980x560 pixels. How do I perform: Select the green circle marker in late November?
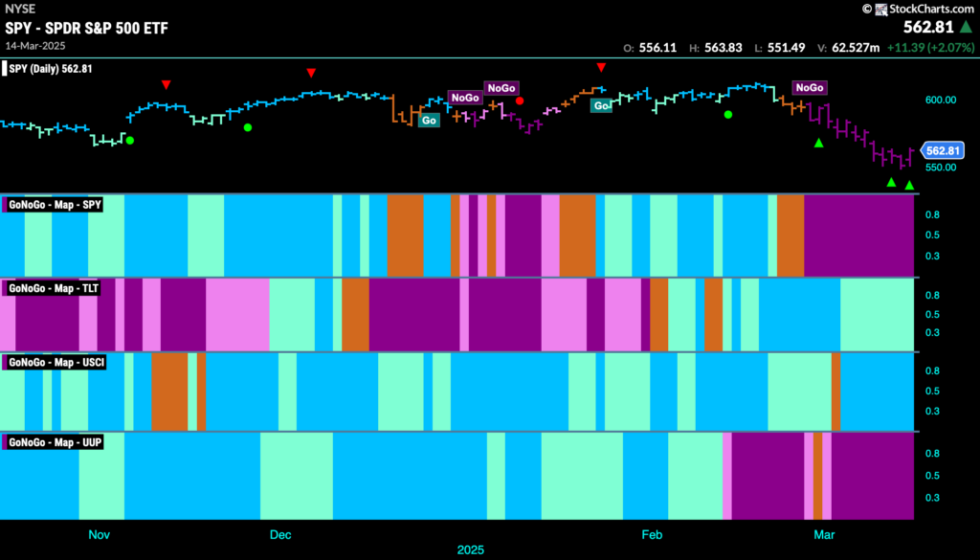(248, 127)
